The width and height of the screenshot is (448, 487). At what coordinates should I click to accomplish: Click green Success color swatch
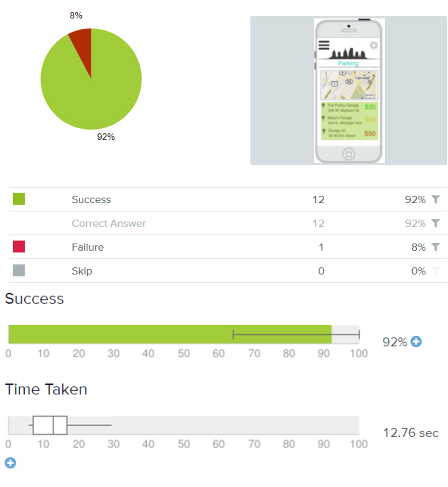19,199
